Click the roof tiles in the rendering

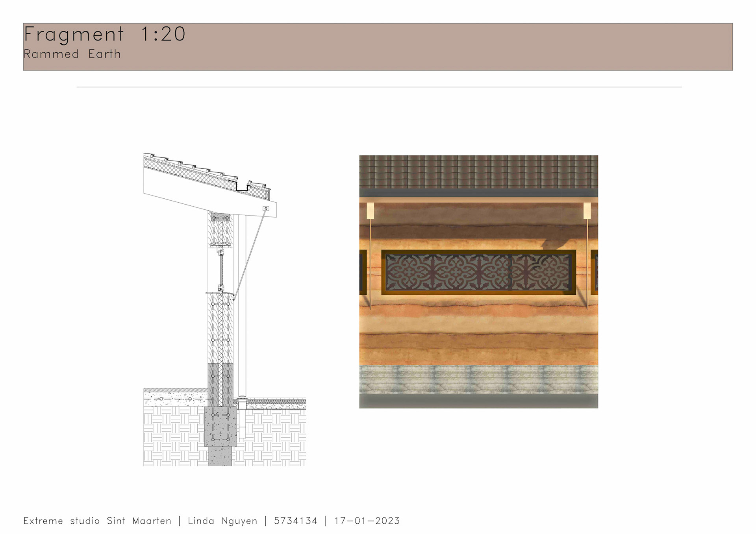[x=478, y=172]
